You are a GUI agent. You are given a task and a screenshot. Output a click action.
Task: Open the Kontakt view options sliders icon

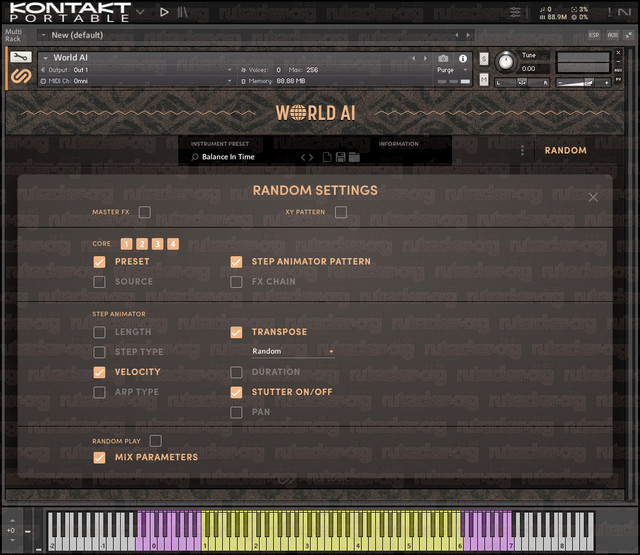coord(516,12)
